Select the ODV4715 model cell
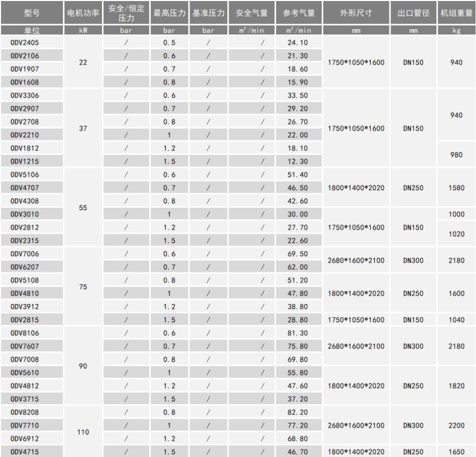This screenshot has height=457, width=476. tap(22, 450)
